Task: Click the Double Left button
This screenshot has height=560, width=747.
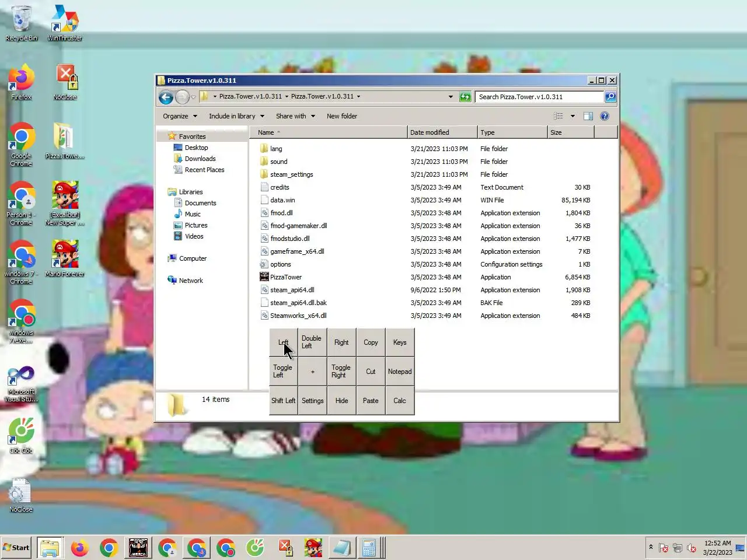Action: 312,342
